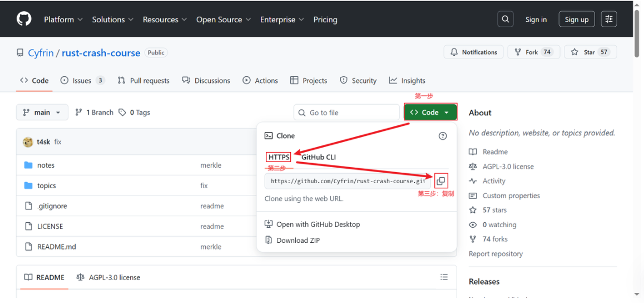Click the clone URL text field
Image resolution: width=644 pixels, height=303 pixels.
[x=348, y=181]
